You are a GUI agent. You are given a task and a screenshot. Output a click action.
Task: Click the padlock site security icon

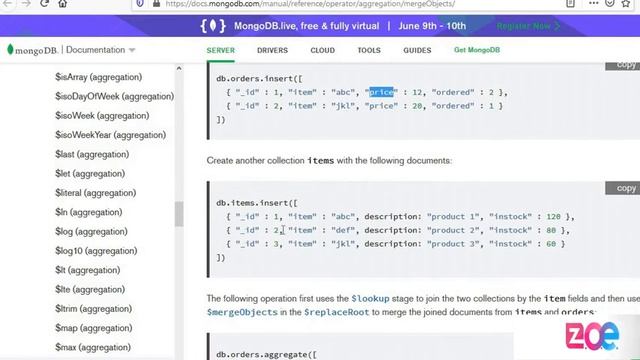(x=156, y=4)
